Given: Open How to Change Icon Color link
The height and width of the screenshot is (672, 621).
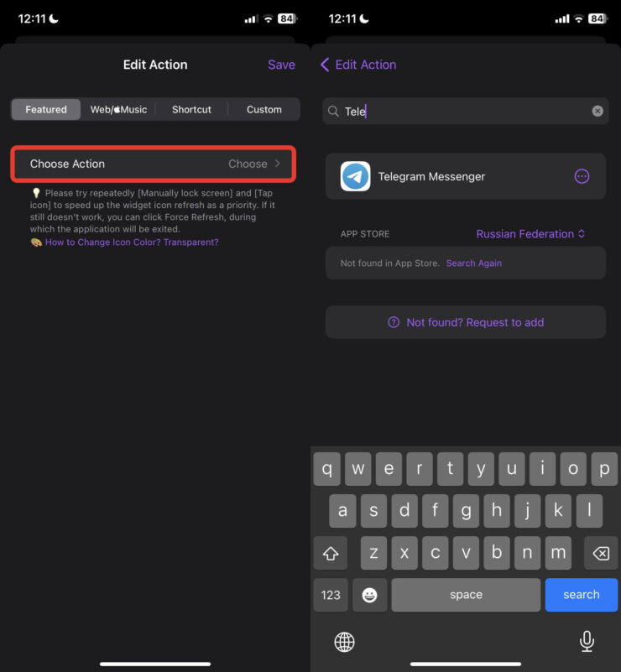Looking at the screenshot, I should click(132, 242).
